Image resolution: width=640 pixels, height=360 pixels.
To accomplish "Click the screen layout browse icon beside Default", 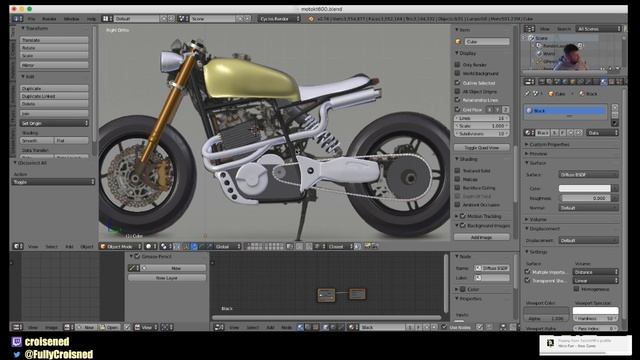I will point(107,19).
